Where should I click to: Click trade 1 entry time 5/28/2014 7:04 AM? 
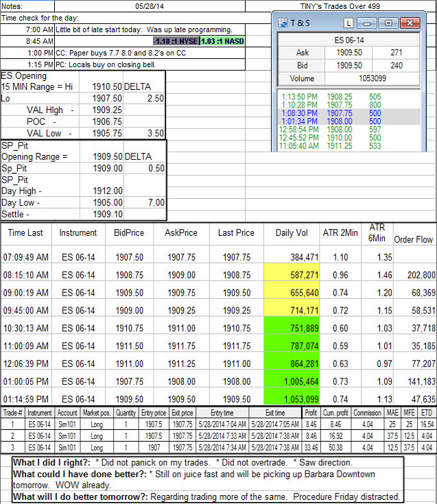[222, 424]
